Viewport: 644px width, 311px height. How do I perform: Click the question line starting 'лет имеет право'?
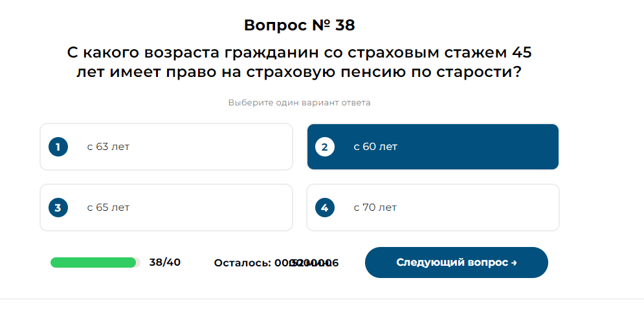(x=299, y=72)
